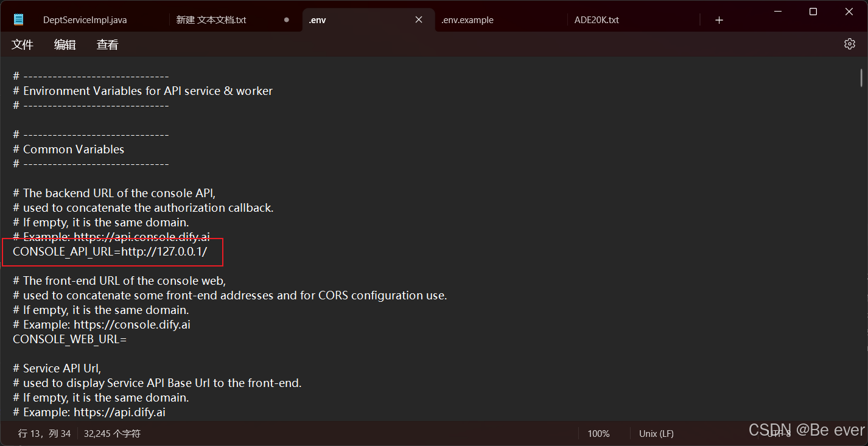Switch to the .env.example tab

pos(467,19)
